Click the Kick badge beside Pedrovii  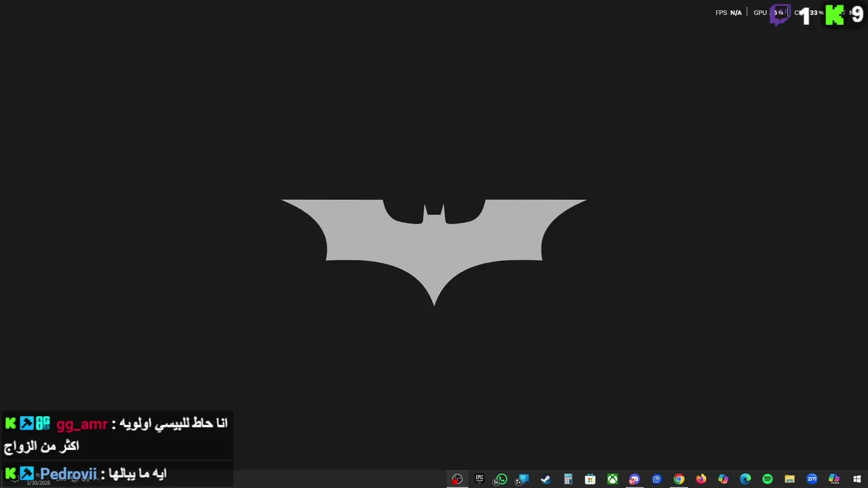coord(10,473)
